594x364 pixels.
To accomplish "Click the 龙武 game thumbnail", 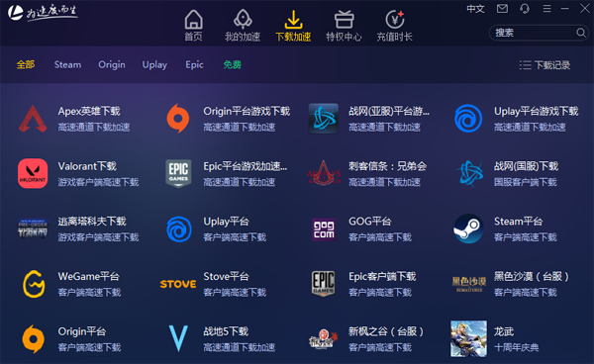I will pos(468,339).
